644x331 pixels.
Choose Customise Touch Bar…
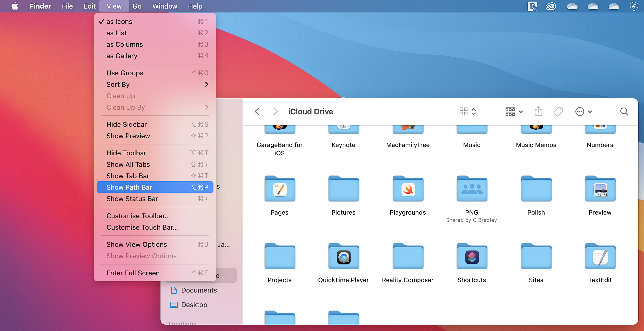pyautogui.click(x=155, y=227)
